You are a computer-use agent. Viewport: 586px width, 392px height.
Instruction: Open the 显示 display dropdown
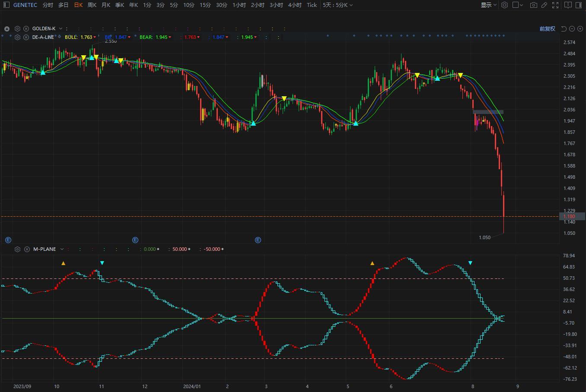click(489, 5)
